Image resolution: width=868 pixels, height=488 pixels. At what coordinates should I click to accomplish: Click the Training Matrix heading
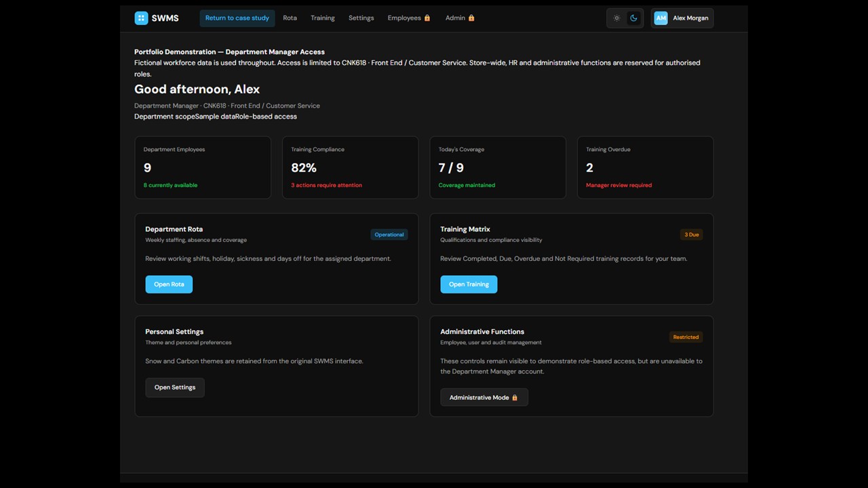pyautogui.click(x=465, y=229)
